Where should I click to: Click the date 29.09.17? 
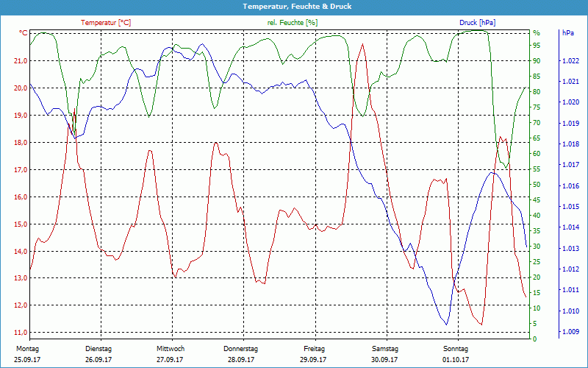(x=313, y=360)
